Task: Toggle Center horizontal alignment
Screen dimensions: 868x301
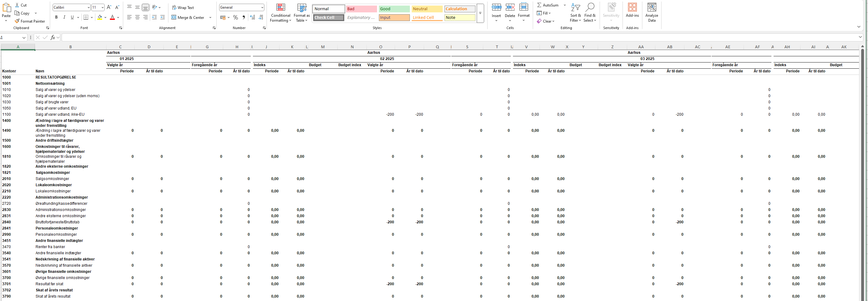Action: [137, 17]
